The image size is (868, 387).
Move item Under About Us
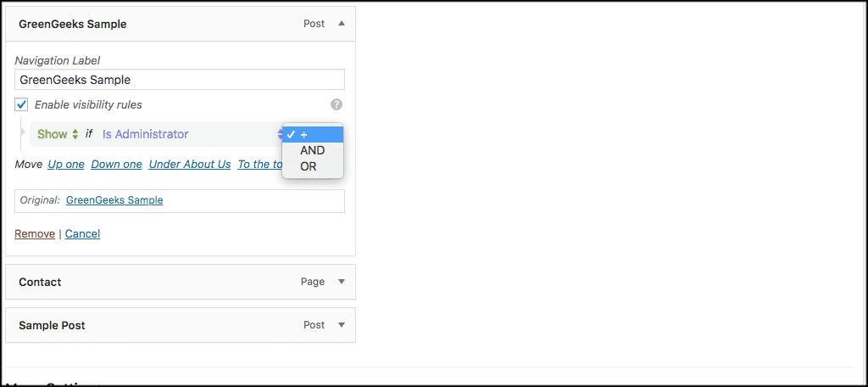[x=190, y=165]
